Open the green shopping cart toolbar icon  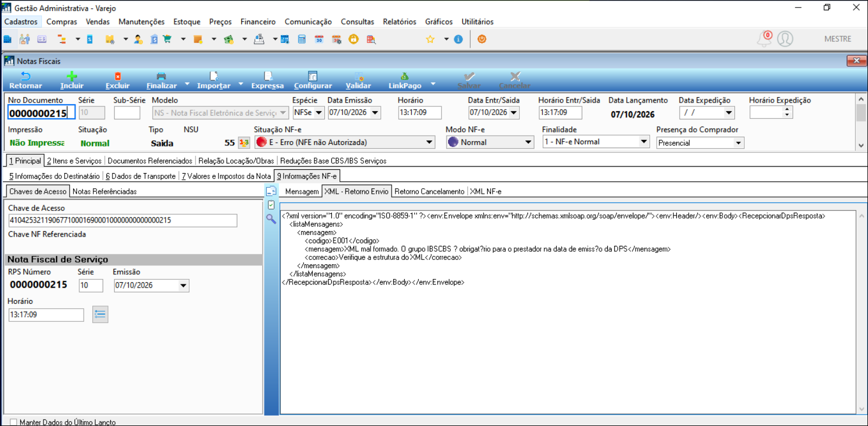point(167,39)
